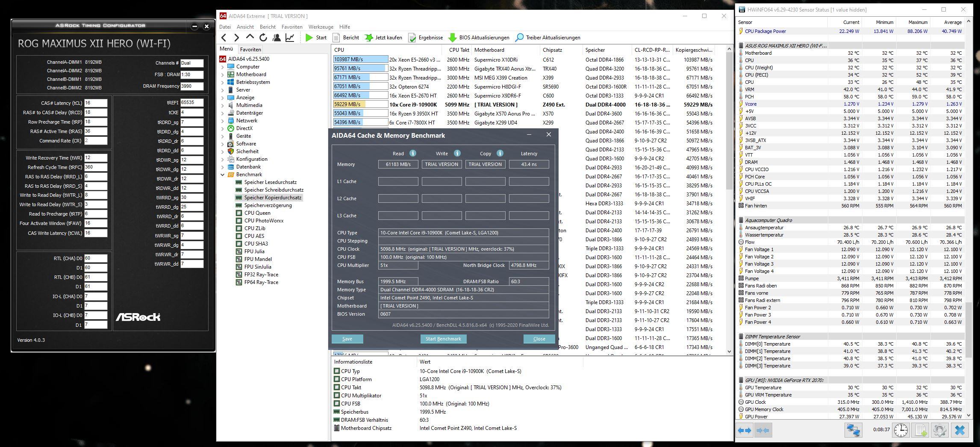The image size is (980, 447).
Task: Minimize the ASRock Timing Configurator
Action: pos(194,26)
